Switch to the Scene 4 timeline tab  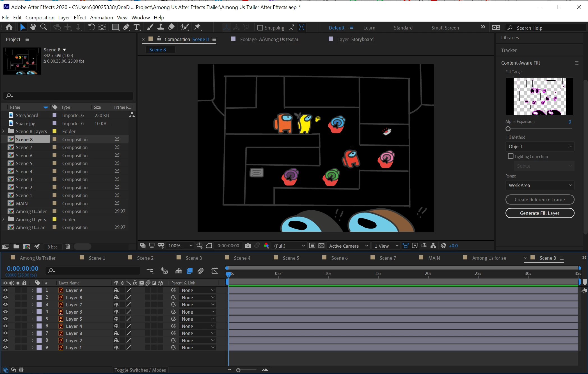pos(242,258)
